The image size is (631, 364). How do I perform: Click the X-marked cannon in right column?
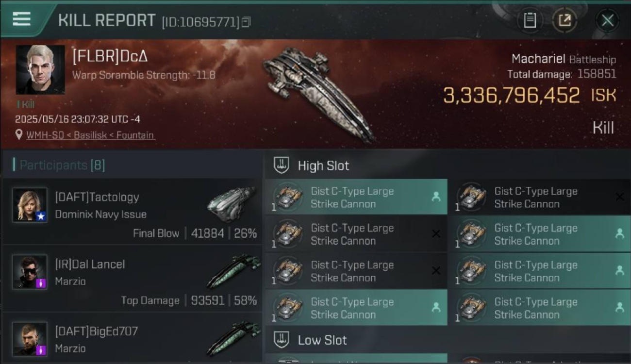click(x=540, y=197)
